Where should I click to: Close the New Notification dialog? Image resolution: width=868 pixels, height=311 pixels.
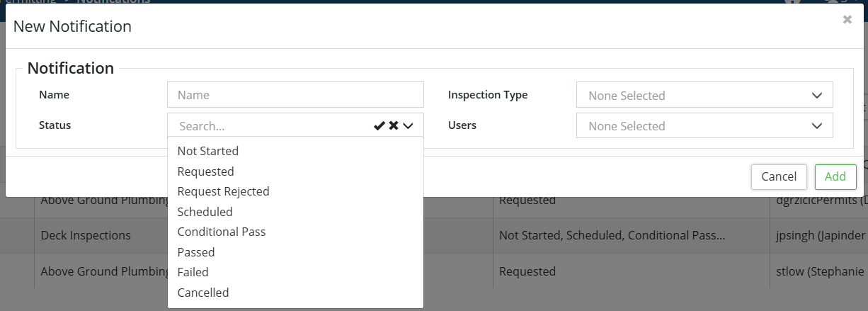847,20
